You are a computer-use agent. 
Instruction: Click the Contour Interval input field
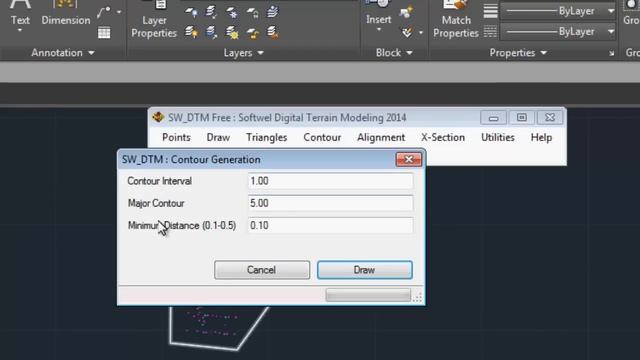(330, 181)
